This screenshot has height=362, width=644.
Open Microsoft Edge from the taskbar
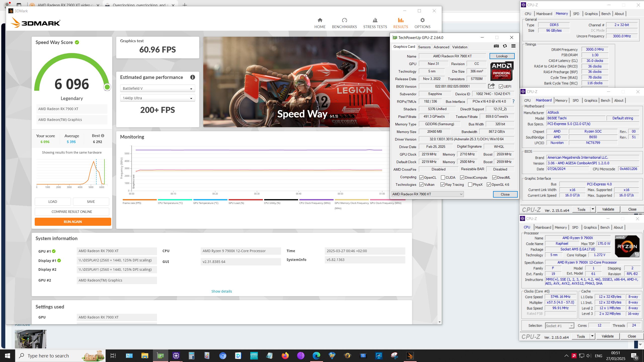316,356
